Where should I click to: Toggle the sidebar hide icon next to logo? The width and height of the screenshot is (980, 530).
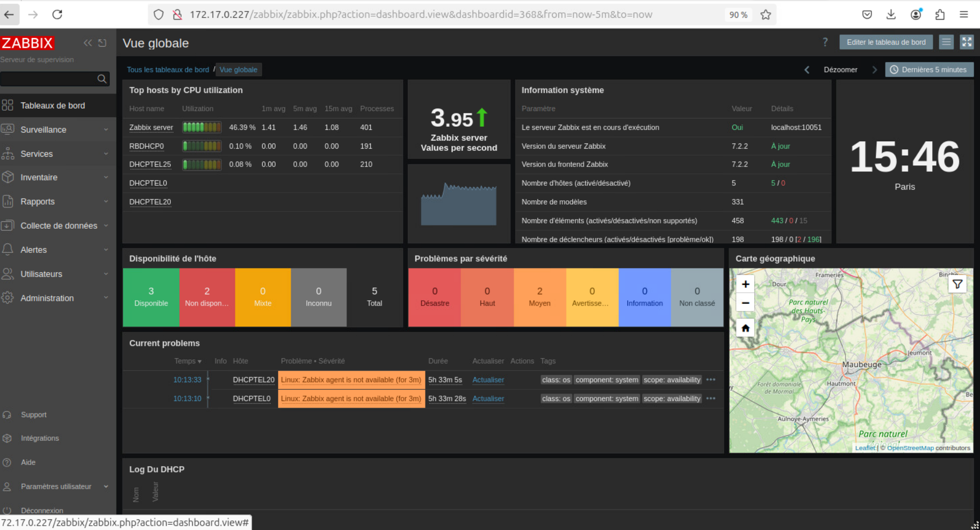[102, 43]
